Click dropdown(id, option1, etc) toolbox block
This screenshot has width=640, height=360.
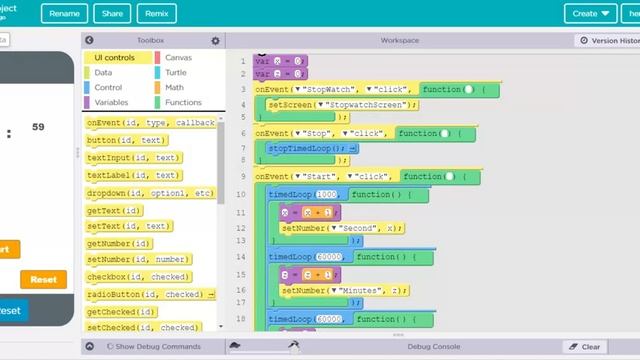point(151,193)
